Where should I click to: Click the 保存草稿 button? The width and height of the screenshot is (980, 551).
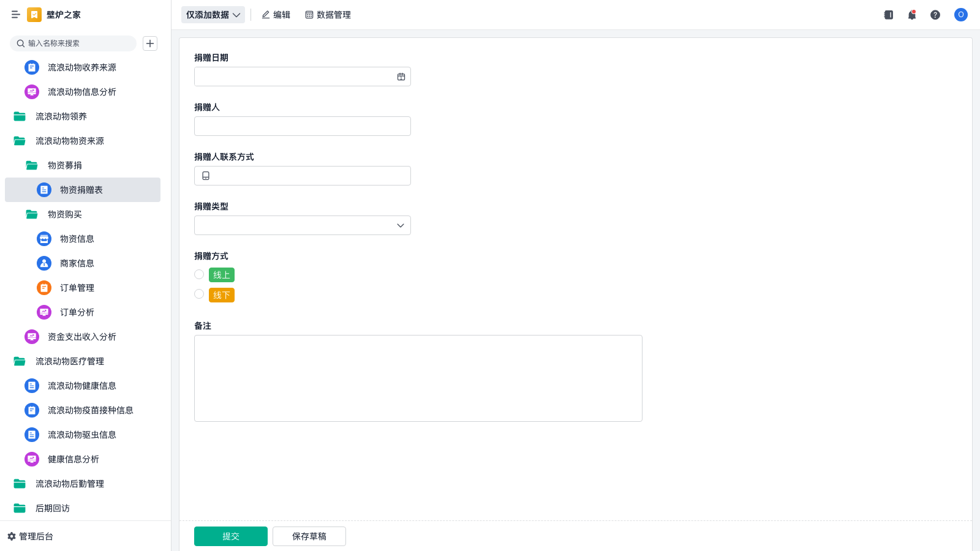[309, 536]
